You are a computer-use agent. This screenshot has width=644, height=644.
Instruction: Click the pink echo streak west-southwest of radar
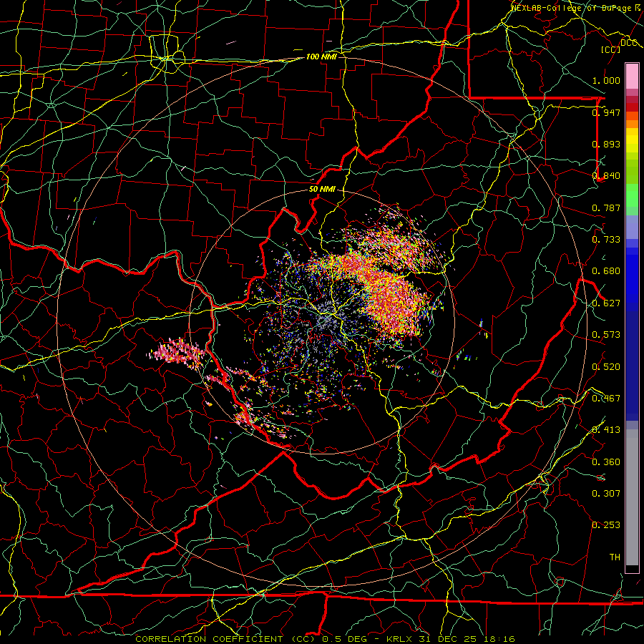tap(178, 352)
